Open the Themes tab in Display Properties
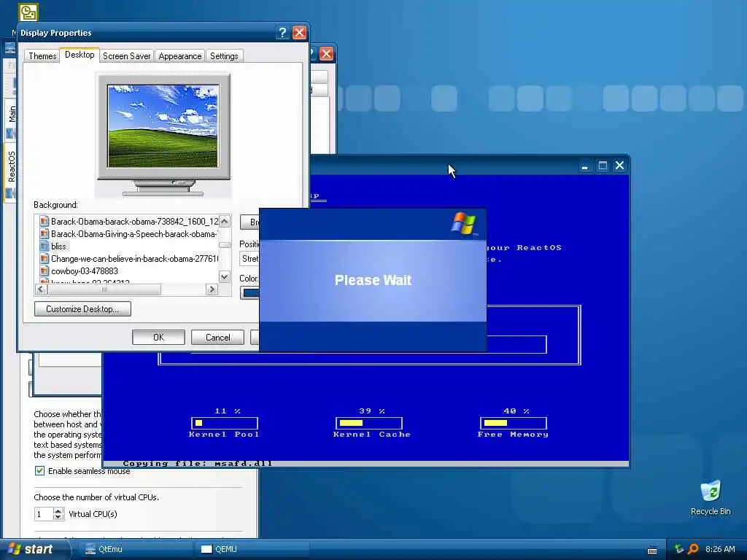The height and width of the screenshot is (560, 747). click(x=42, y=56)
